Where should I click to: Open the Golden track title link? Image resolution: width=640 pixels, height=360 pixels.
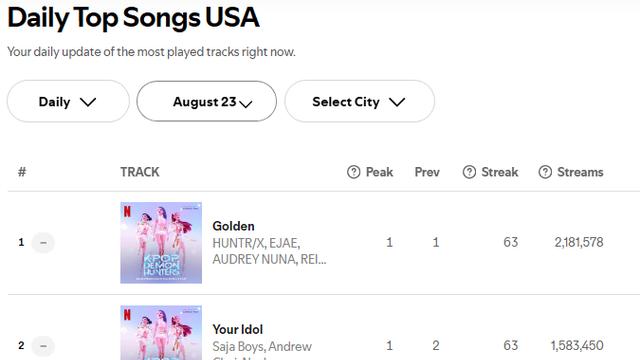233,226
